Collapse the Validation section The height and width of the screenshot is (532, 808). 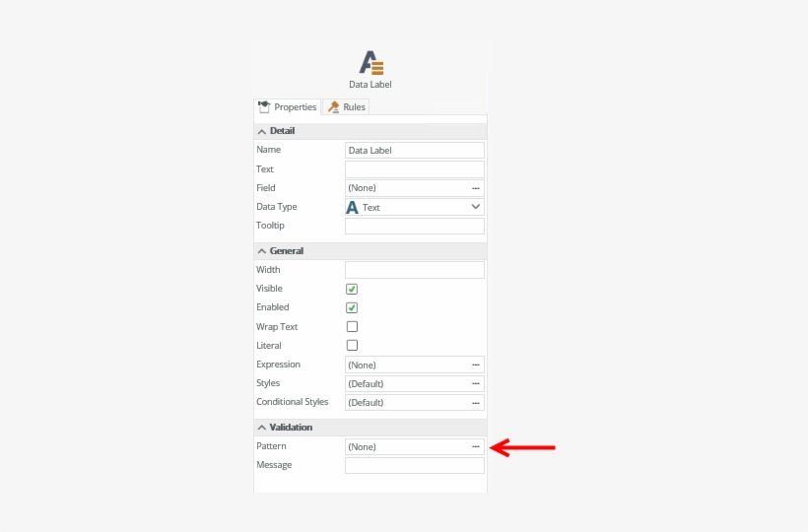tap(262, 428)
